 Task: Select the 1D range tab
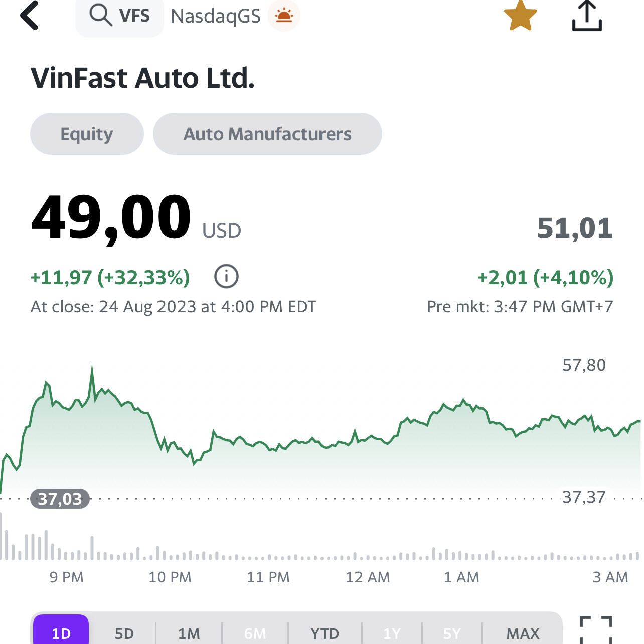click(x=61, y=633)
